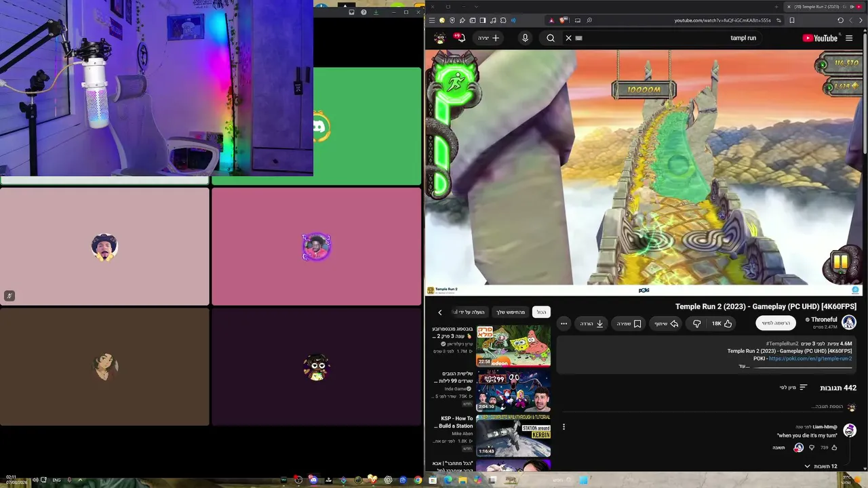868x488 pixels.
Task: Click the muted mic badge on pink tile
Action: [x=9, y=296]
